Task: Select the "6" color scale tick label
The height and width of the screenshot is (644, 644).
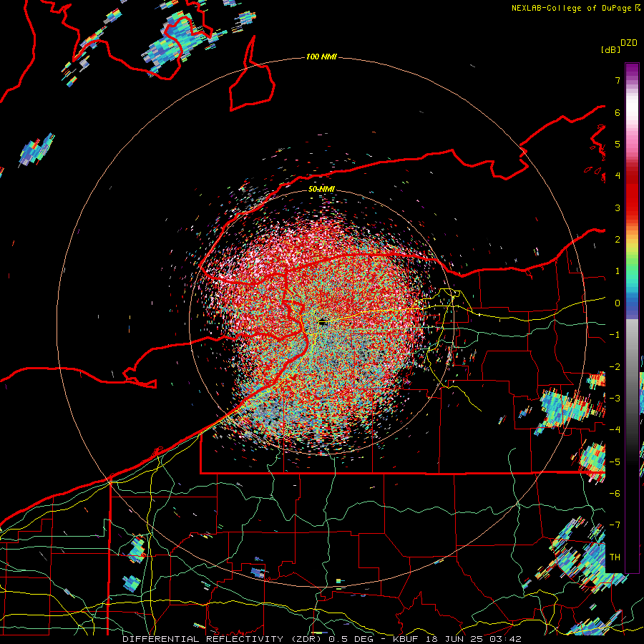Action: [618, 112]
